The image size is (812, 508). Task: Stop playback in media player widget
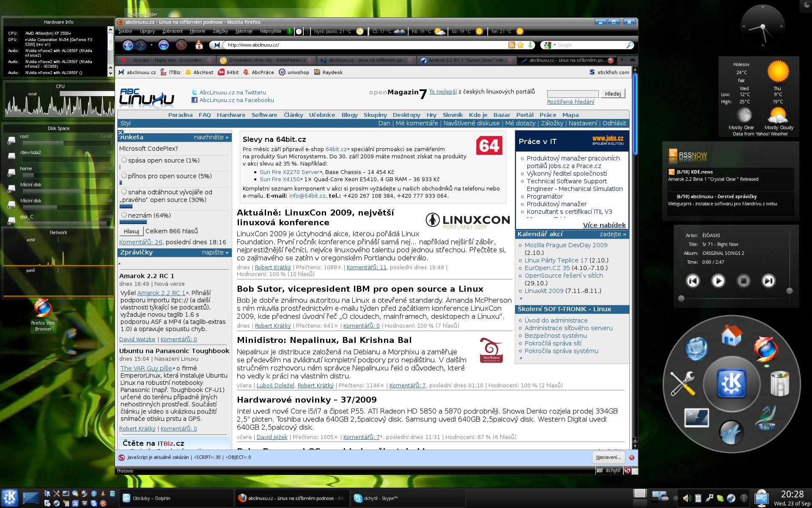click(x=743, y=281)
